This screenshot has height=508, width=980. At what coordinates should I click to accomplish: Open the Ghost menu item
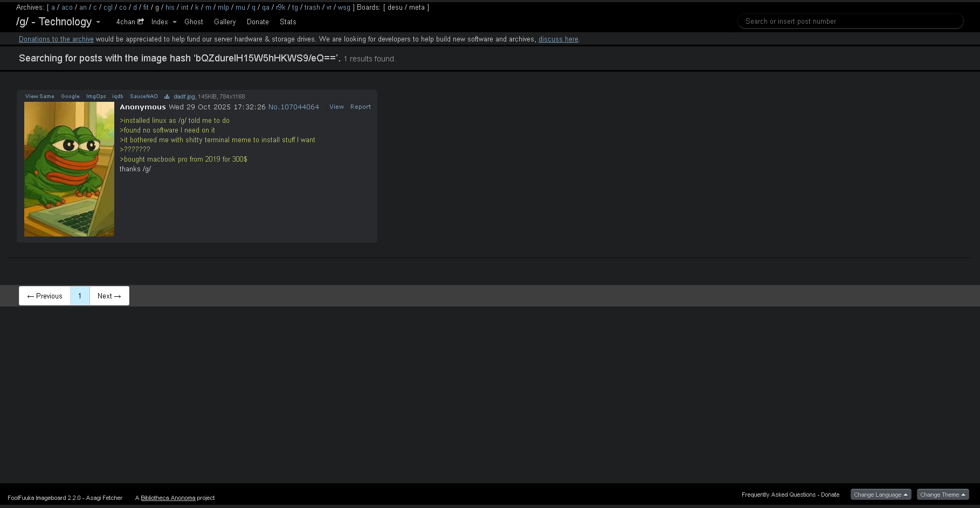coord(194,22)
